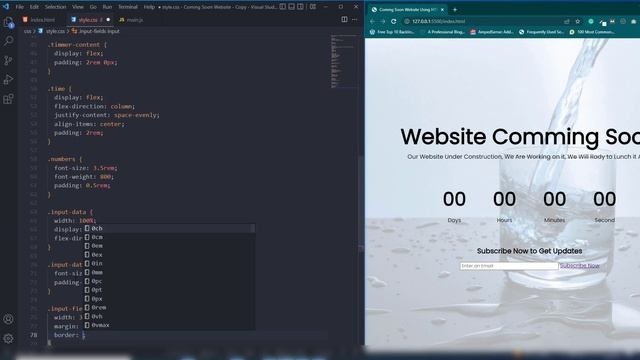
Task: Choose the 0pt autocomplete suggestion
Action: (x=169, y=290)
